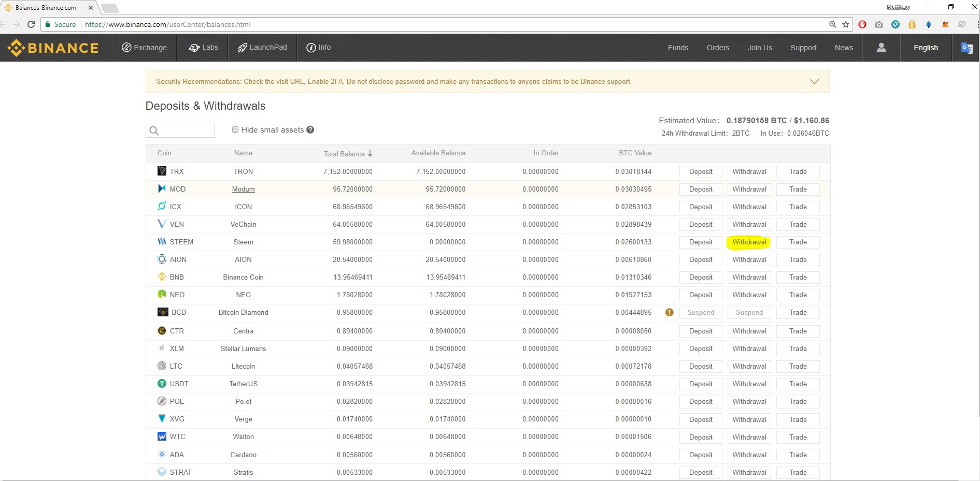980x481 pixels.
Task: Click the browser address bar URL
Action: (x=168, y=24)
